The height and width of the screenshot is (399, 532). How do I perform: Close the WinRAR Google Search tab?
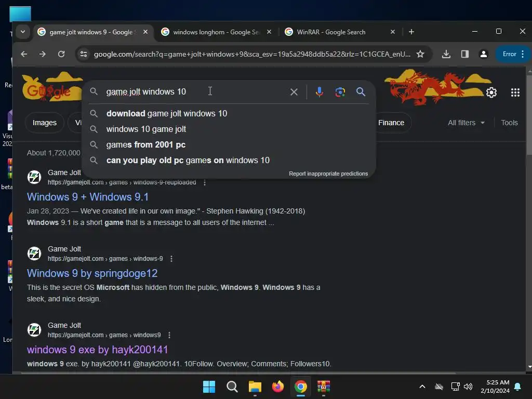[x=393, y=32]
